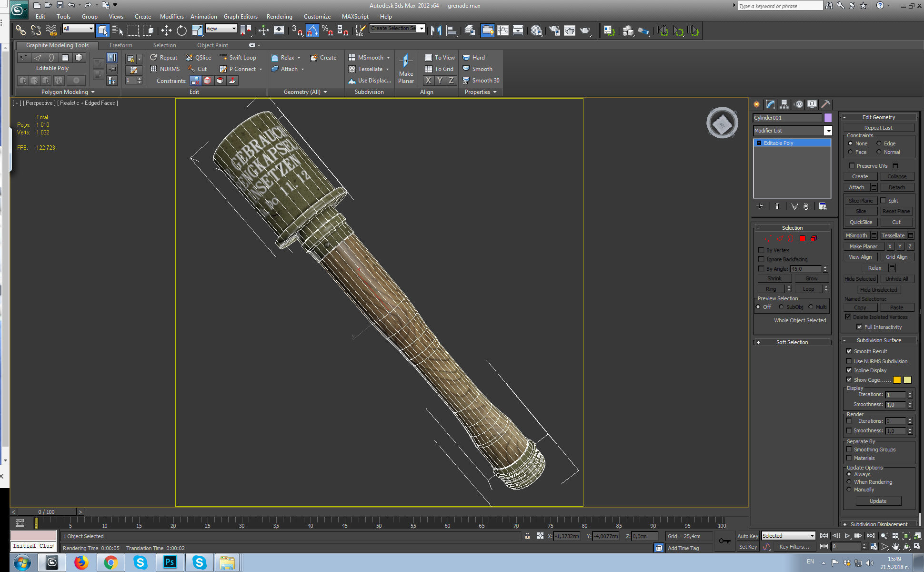Click the Update button

point(878,501)
